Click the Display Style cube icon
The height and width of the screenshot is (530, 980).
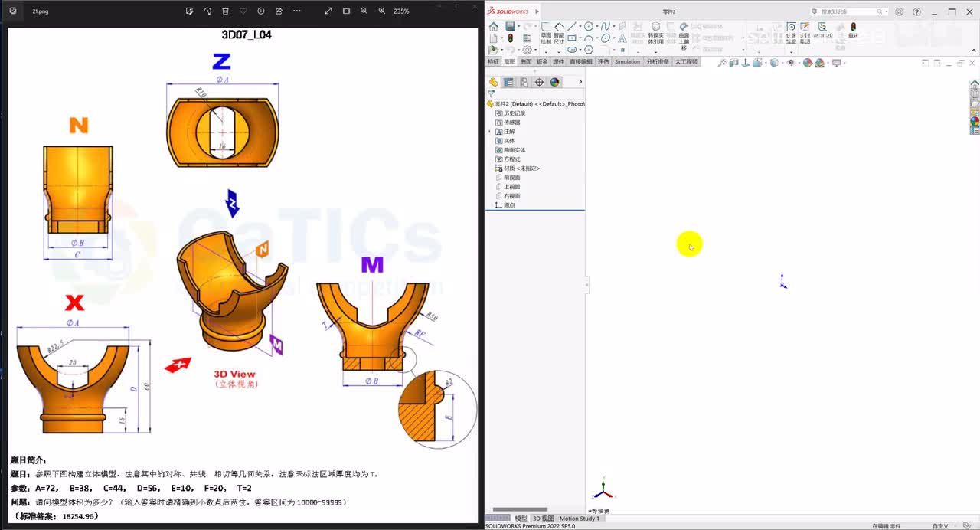[774, 63]
